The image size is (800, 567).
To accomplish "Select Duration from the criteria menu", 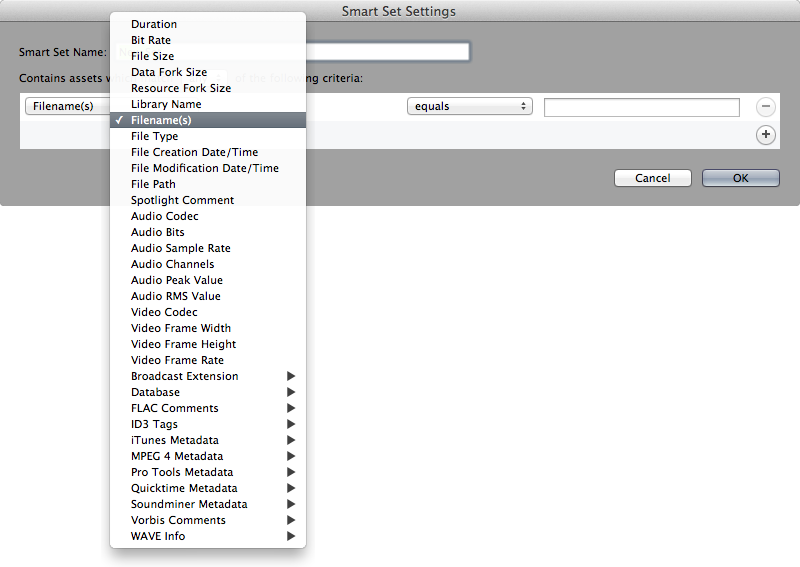I will (154, 24).
